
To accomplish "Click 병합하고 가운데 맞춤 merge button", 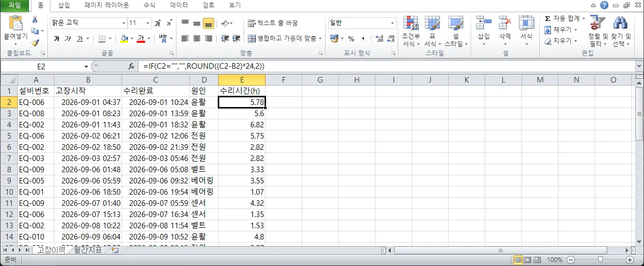I will coord(281,39).
